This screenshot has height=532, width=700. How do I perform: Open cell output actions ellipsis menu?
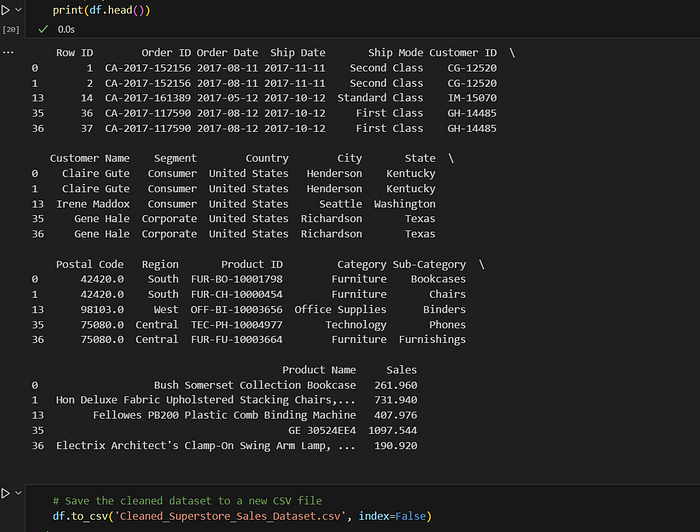(x=8, y=52)
